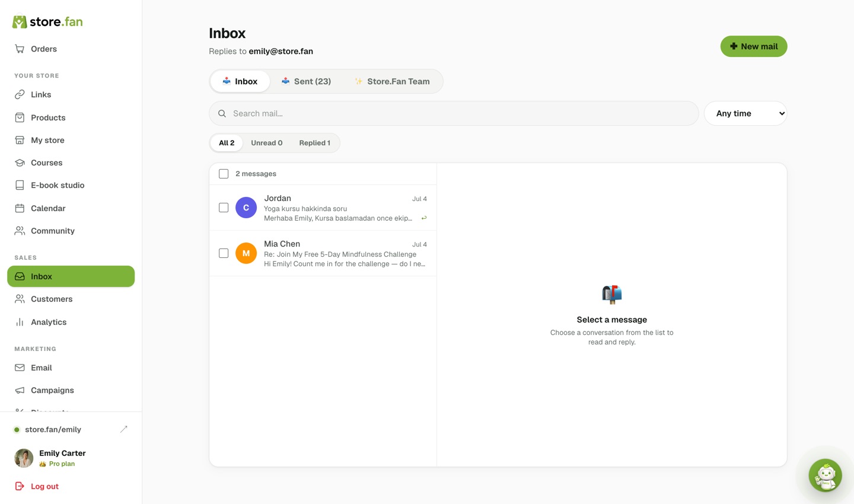
Task: Select the Inbox mail tab
Action: pos(240,81)
